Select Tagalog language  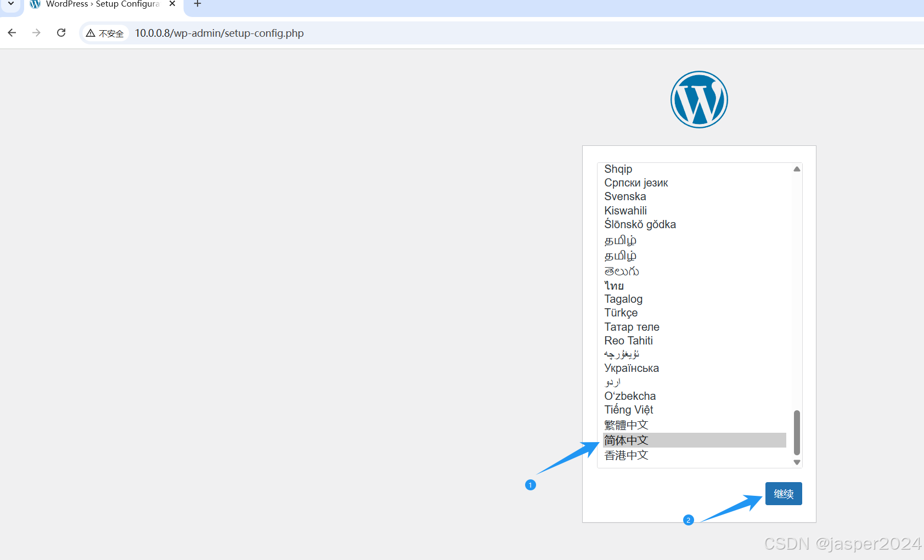click(694, 299)
